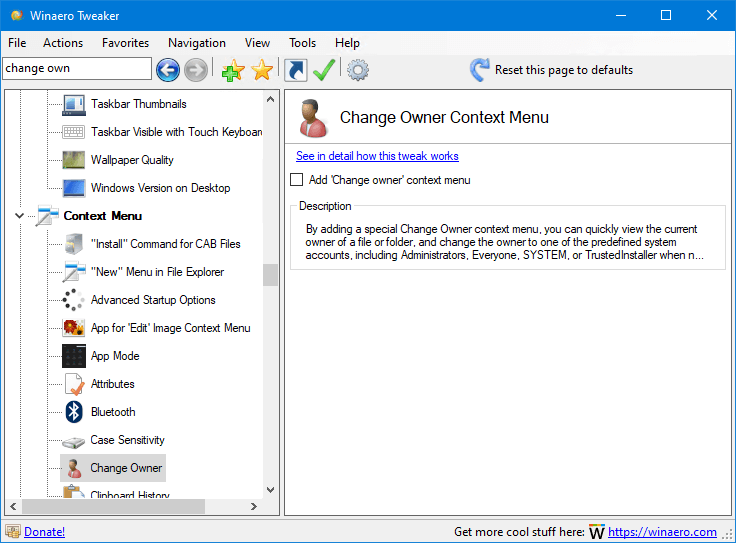Screen dimensions: 736x543
Task: Select App for 'Edit' Image Context Menu
Action: coord(170,328)
